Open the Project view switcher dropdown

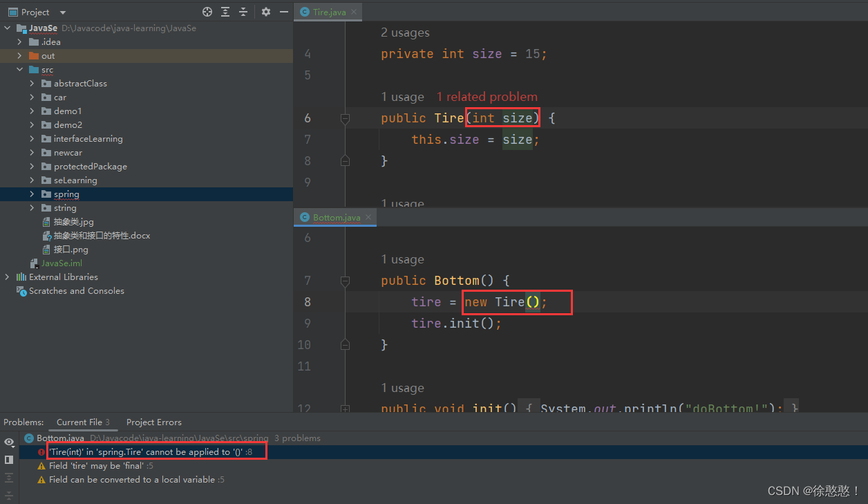[x=62, y=12]
